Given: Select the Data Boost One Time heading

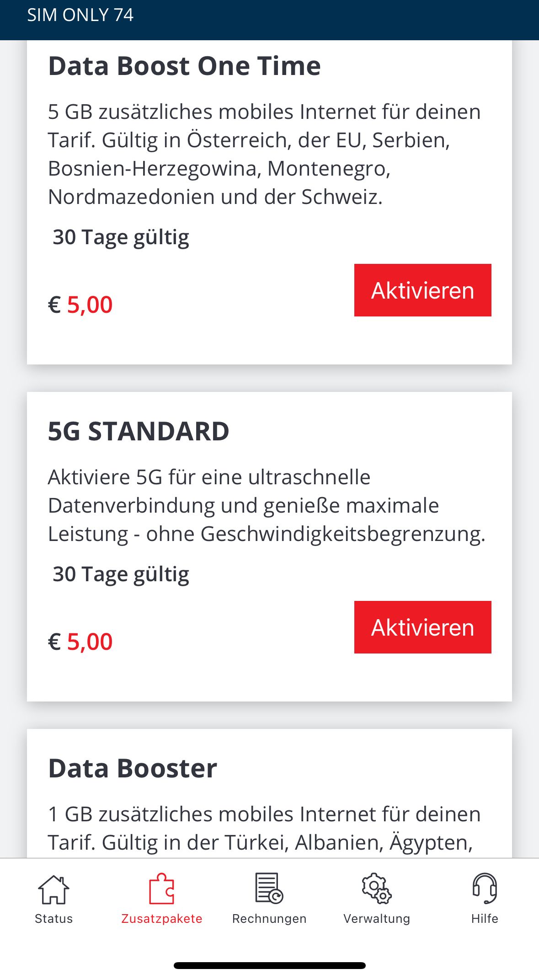Looking at the screenshot, I should (x=184, y=66).
